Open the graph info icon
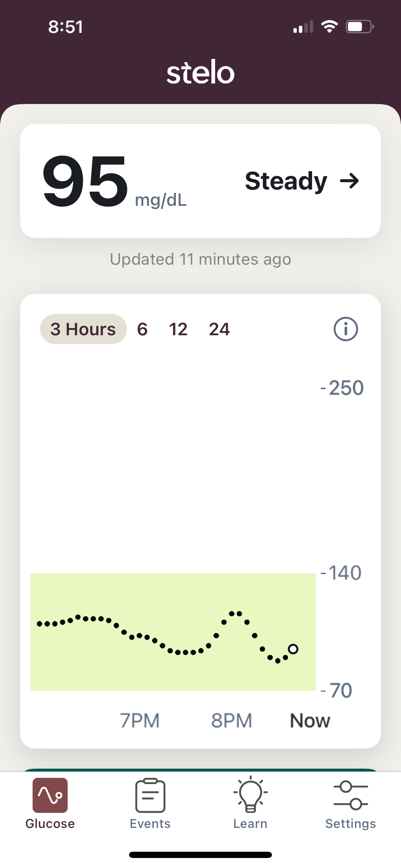The image size is (401, 868). 345,329
